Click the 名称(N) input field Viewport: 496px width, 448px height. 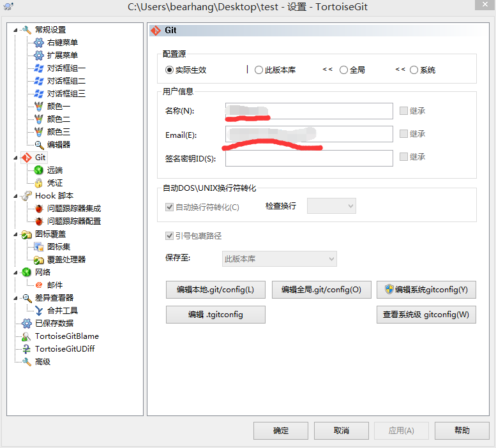click(x=309, y=111)
